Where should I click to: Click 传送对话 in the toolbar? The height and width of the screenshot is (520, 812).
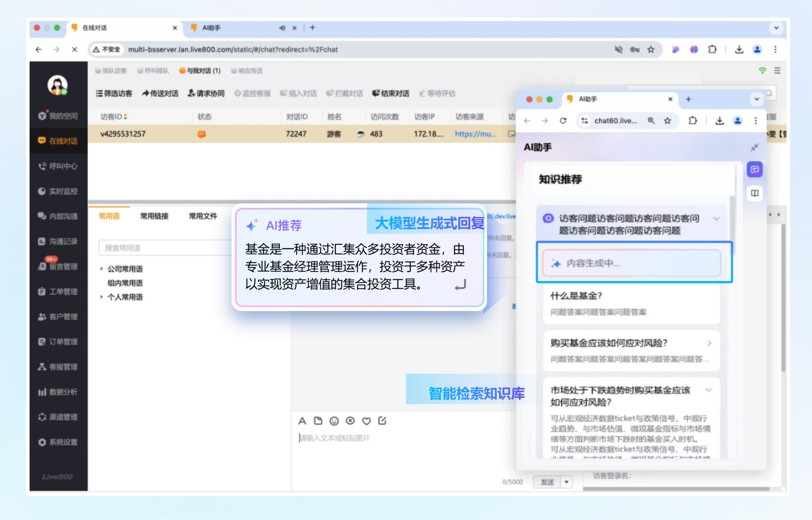160,94
